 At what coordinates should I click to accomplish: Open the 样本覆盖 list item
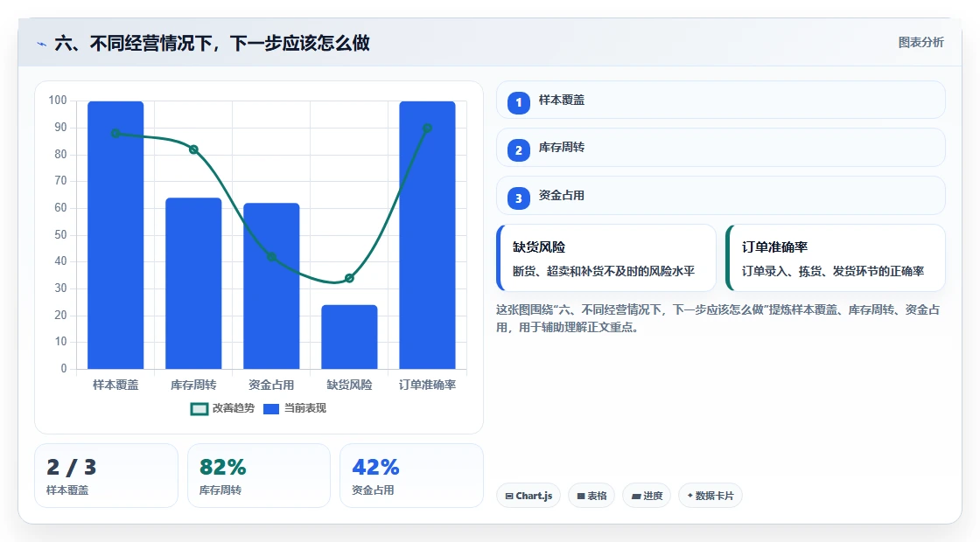click(x=721, y=100)
